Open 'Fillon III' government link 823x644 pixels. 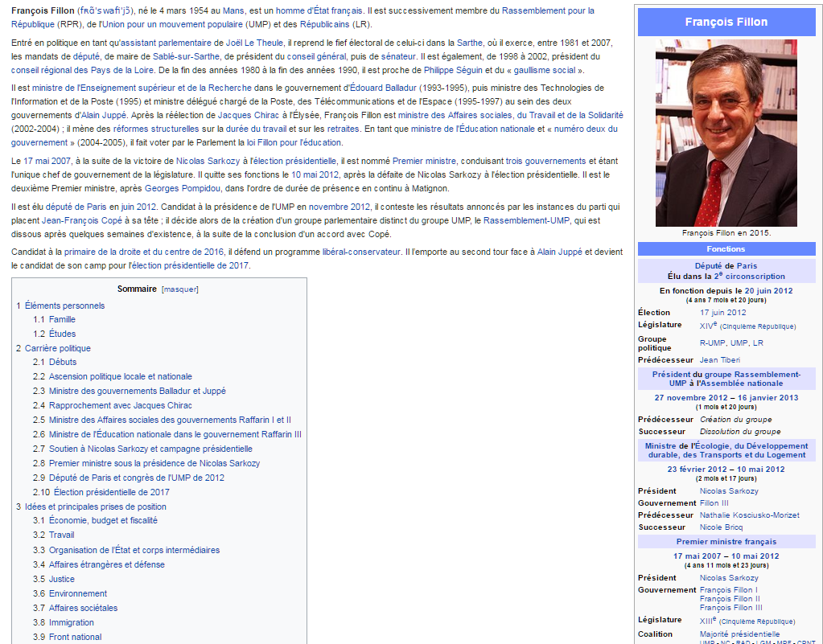coord(714,503)
